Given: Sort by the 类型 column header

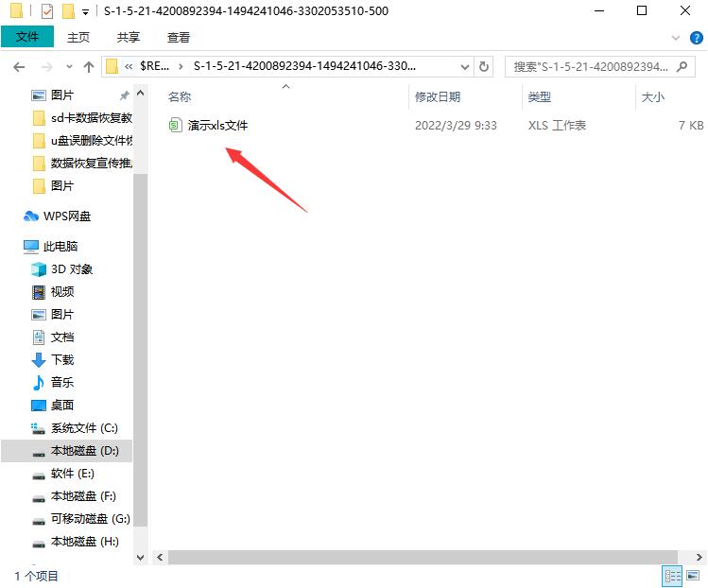Looking at the screenshot, I should [x=539, y=96].
